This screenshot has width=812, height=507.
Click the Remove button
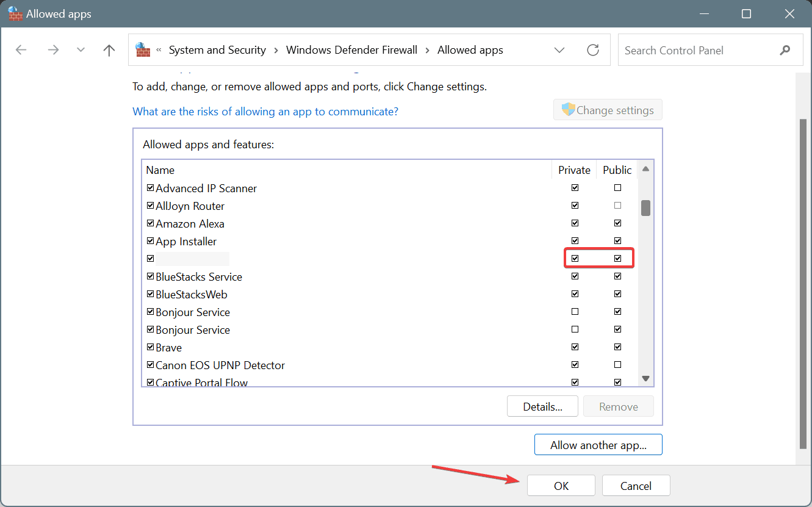pos(619,406)
